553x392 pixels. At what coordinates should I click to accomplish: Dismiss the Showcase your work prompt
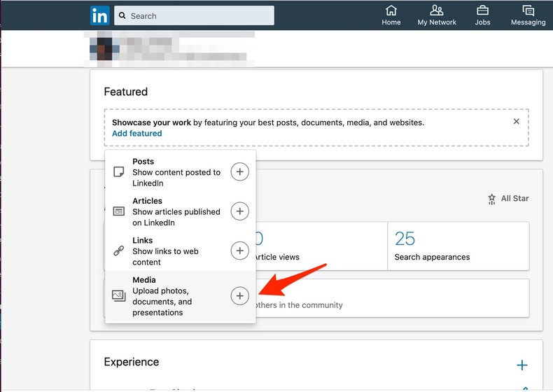[517, 122]
